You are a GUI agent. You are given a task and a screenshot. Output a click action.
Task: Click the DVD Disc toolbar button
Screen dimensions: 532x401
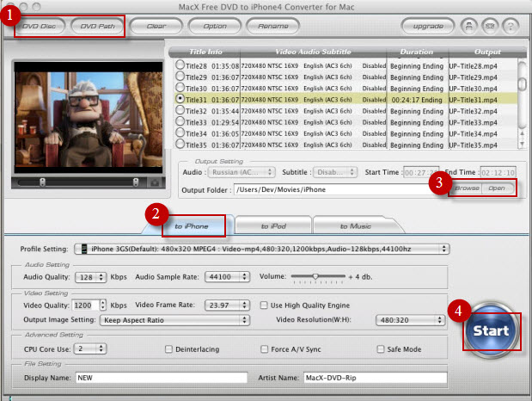pos(40,26)
